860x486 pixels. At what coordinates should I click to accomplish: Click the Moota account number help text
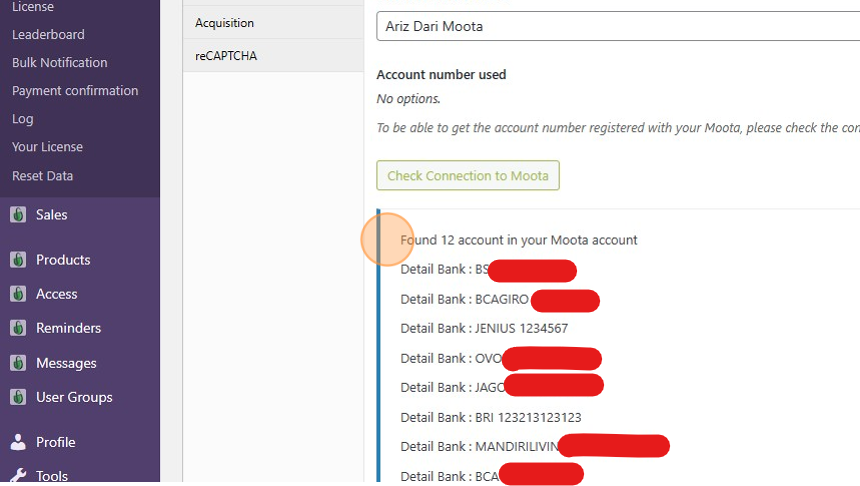click(618, 128)
